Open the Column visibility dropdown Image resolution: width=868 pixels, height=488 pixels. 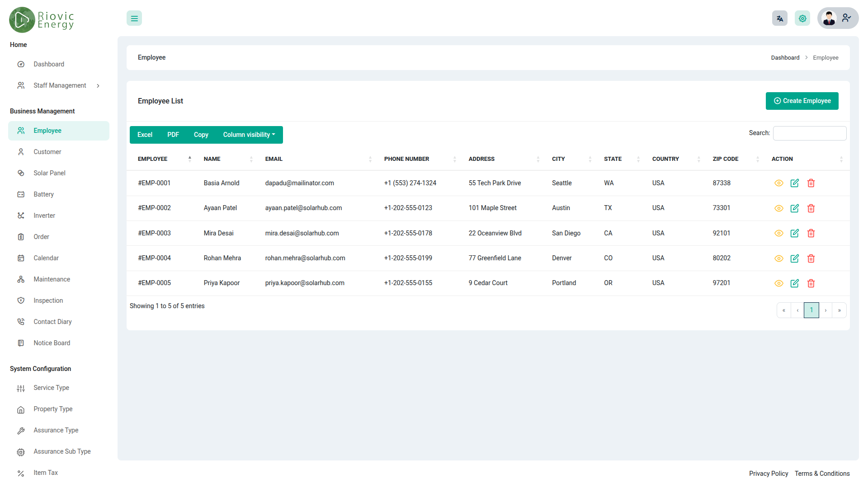click(x=249, y=135)
